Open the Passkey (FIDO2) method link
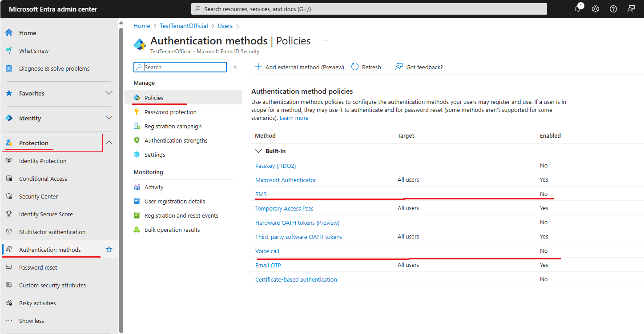This screenshot has width=644, height=334. coord(276,166)
